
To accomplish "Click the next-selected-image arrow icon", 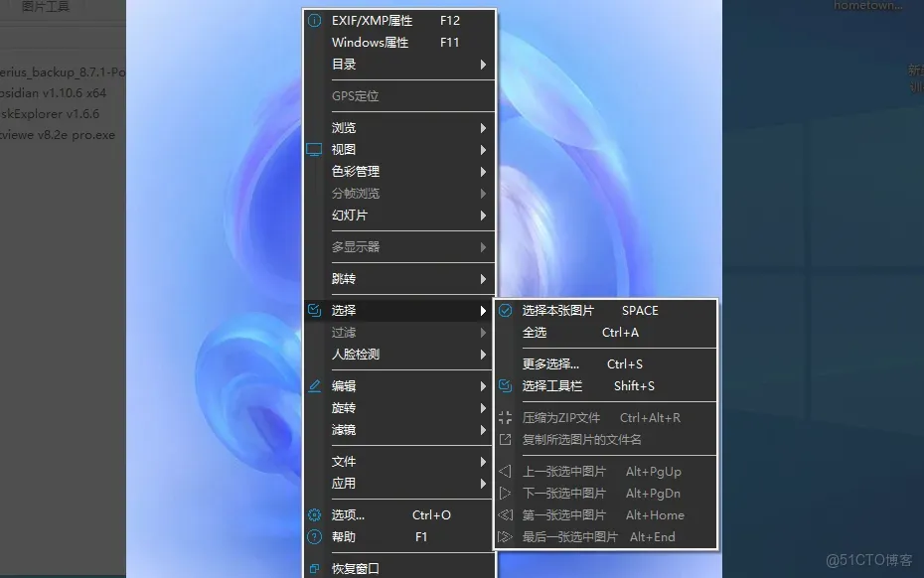I will pos(506,493).
